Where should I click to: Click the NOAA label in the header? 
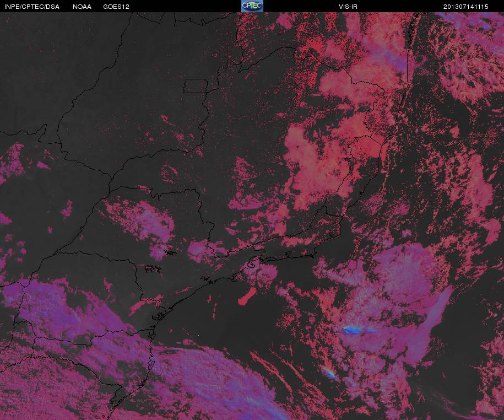tap(82, 7)
